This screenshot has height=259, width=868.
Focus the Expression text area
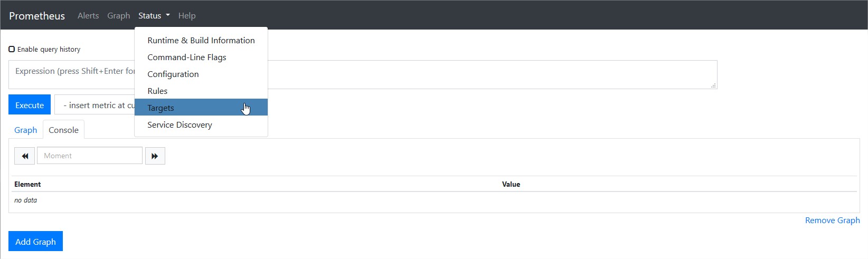363,74
